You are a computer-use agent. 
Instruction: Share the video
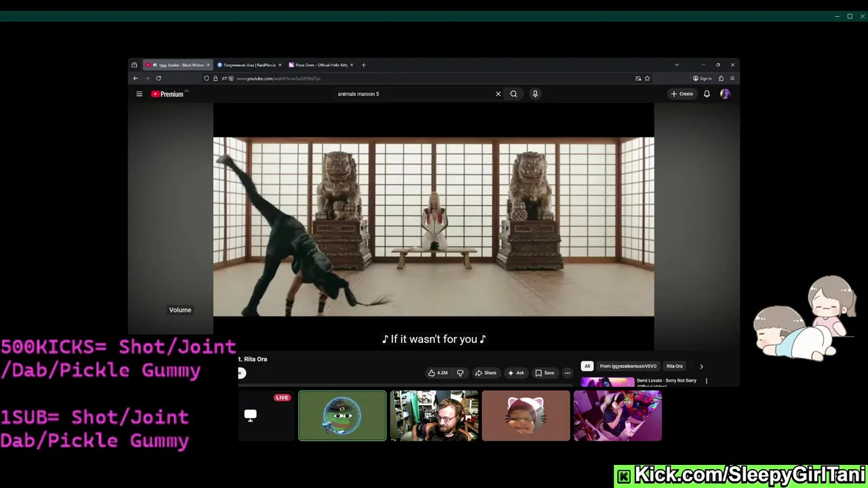click(486, 373)
